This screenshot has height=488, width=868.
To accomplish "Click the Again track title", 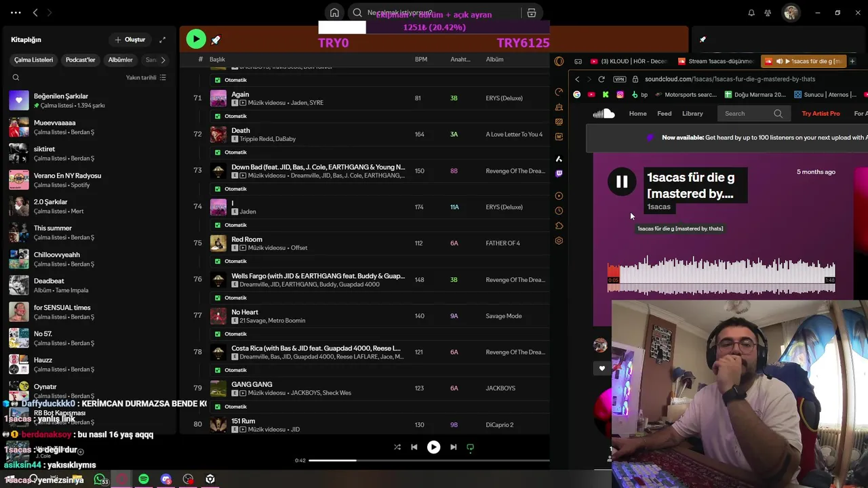I will click(240, 94).
